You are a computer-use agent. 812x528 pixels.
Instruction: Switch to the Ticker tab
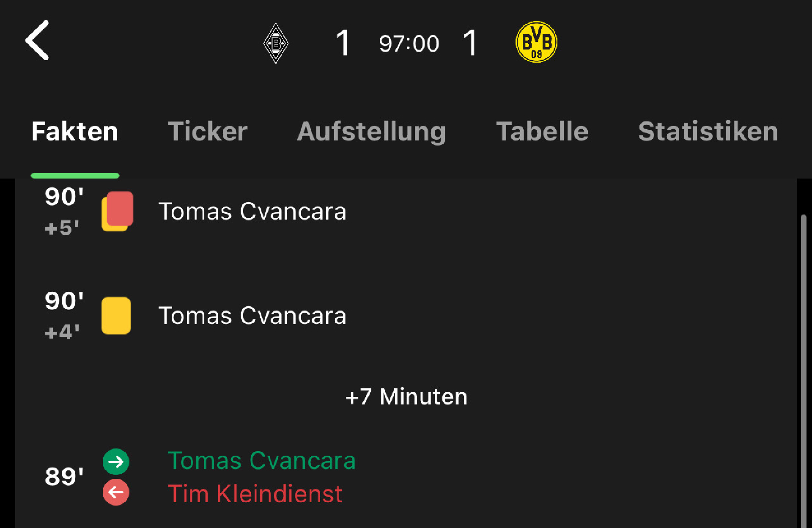pos(208,131)
